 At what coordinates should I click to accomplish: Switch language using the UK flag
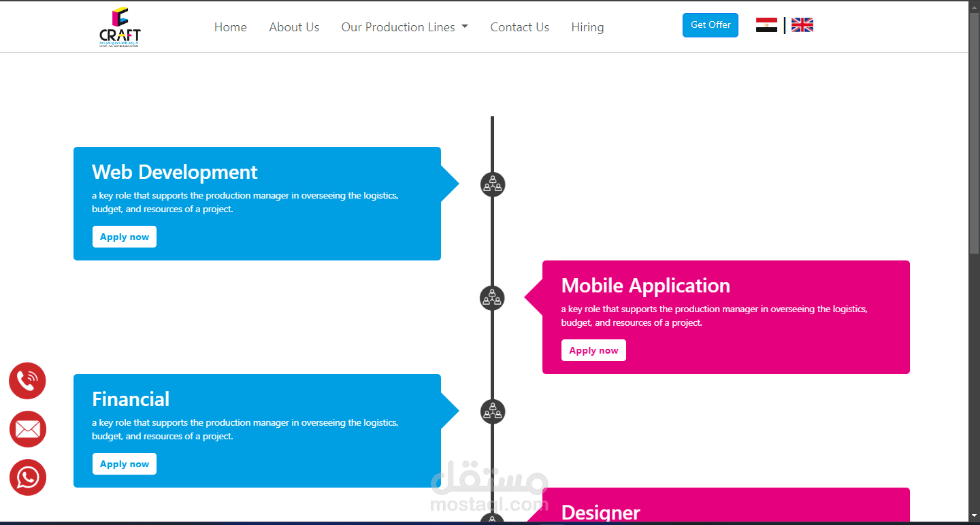[802, 25]
